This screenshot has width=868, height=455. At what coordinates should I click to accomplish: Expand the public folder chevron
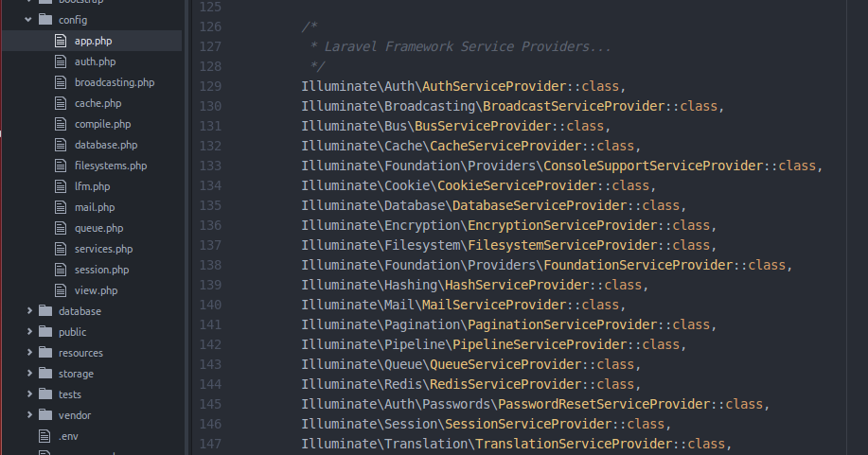(x=29, y=332)
